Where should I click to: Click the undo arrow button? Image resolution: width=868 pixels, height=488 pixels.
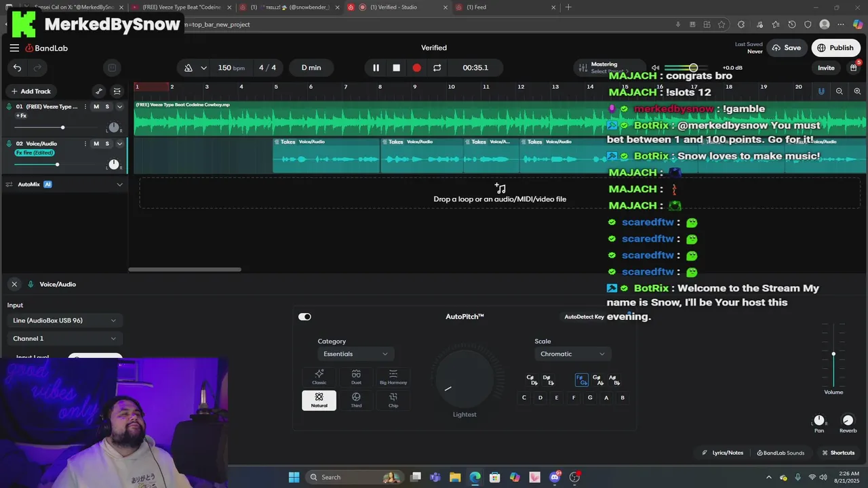[17, 68]
